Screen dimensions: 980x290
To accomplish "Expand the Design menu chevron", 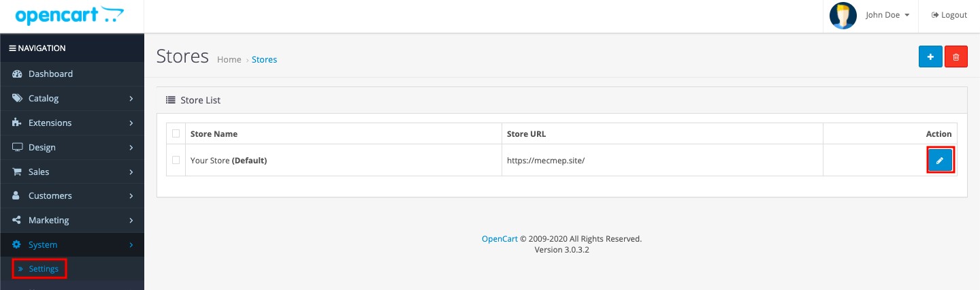I will [131, 148].
